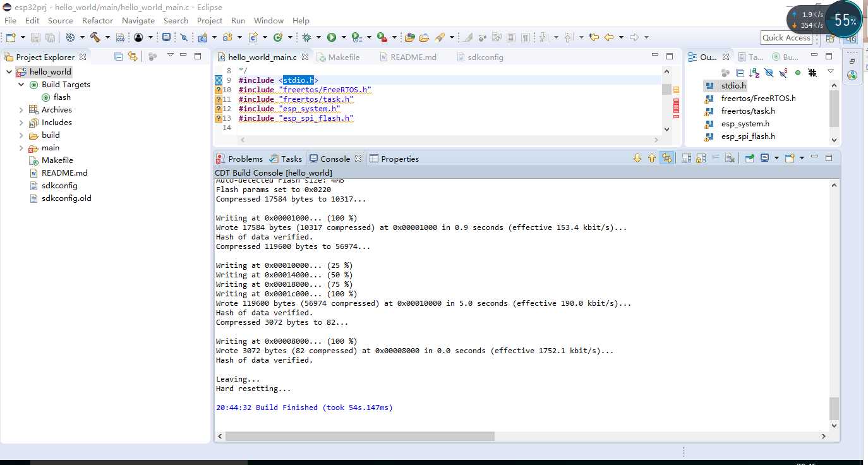Open Project Explorer View Menu triangle

click(x=170, y=56)
